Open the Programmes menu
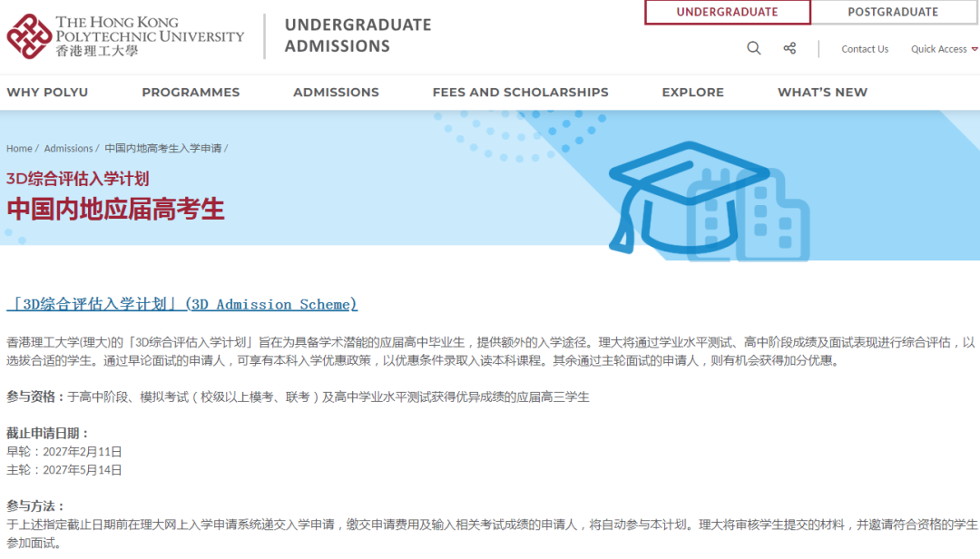Viewport: 980px width, 559px height. coord(191,92)
